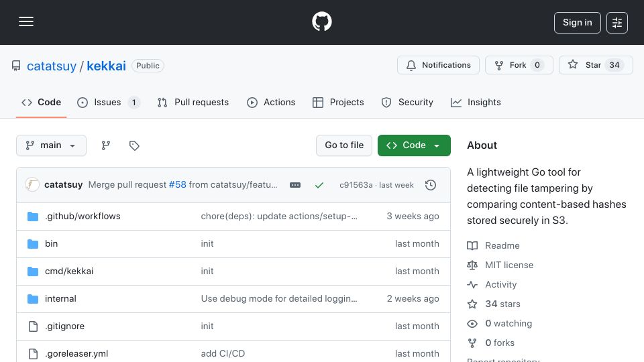
Task: Click the file icon beside .goreleaser.yml
Action: 33,354
